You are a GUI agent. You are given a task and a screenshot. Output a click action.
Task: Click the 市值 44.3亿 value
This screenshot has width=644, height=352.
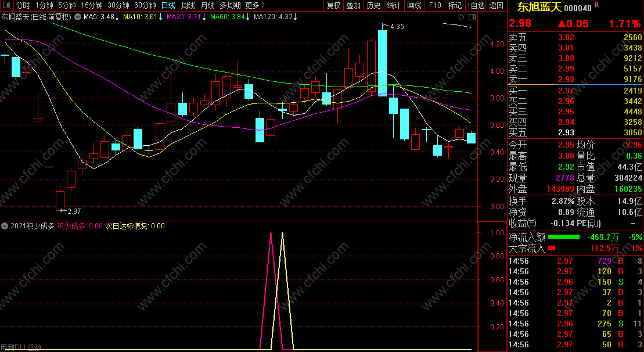click(x=629, y=167)
